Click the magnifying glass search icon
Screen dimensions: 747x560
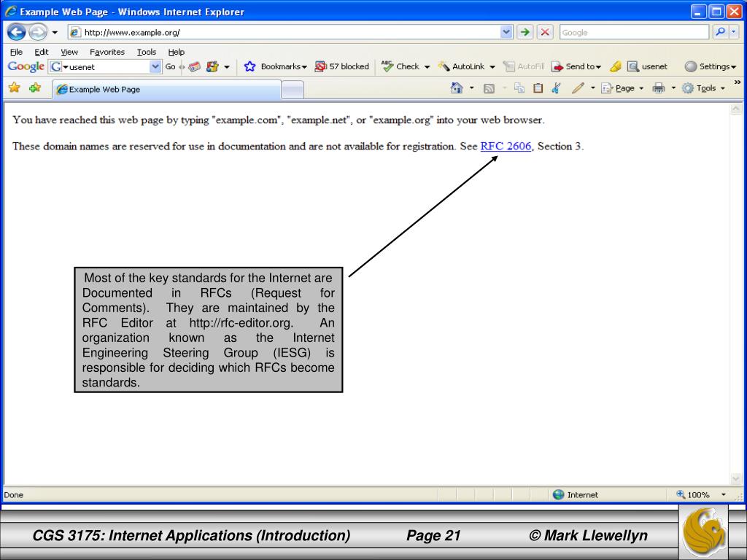tap(720, 32)
